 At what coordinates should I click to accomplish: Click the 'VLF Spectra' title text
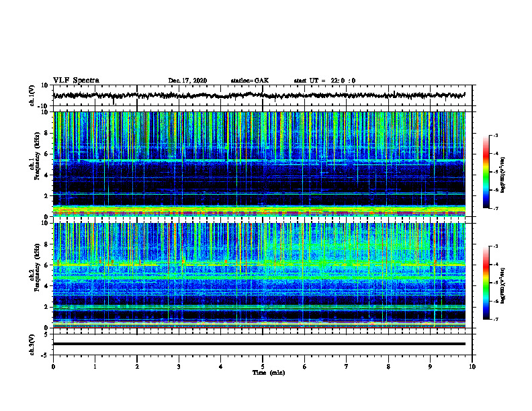click(76, 81)
